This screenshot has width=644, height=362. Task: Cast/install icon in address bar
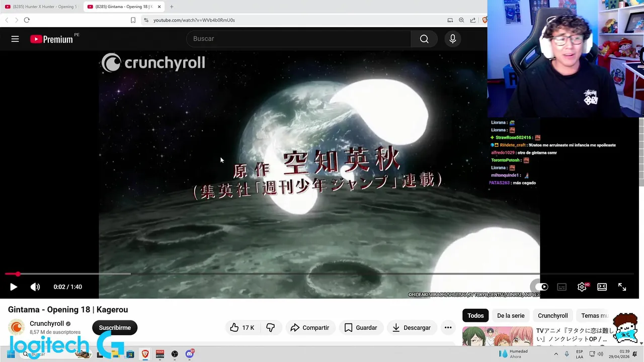(450, 20)
